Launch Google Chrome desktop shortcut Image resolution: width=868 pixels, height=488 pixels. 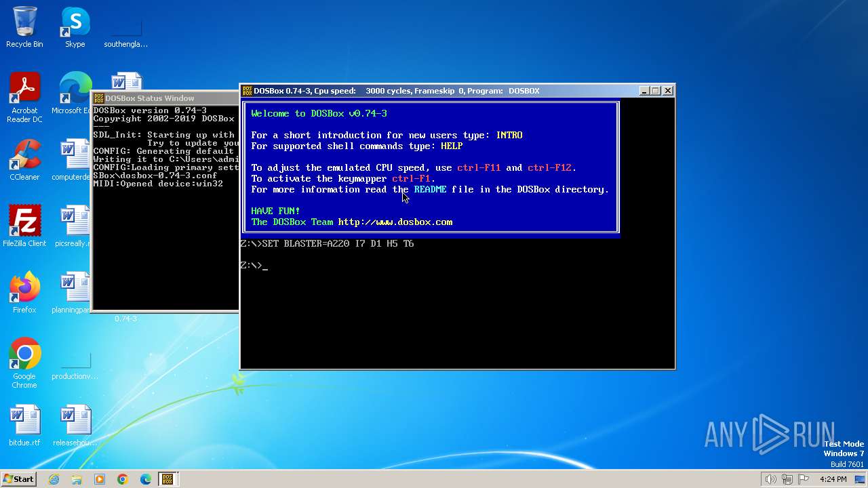point(24,363)
